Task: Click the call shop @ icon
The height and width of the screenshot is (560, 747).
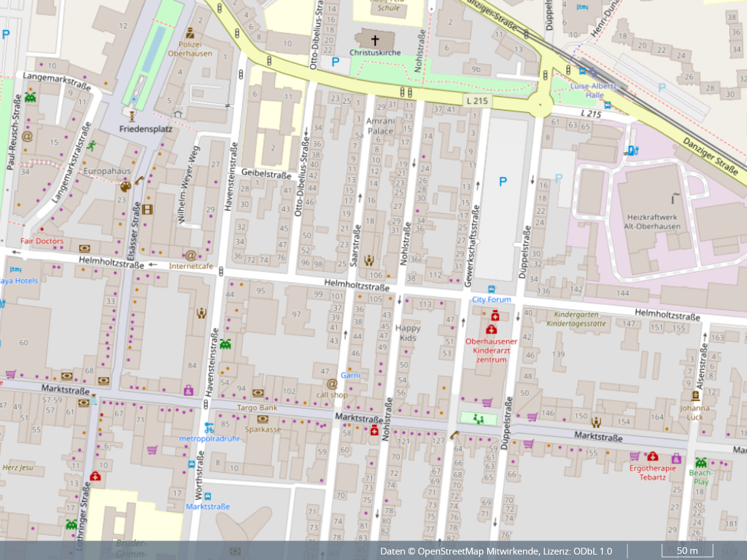Action: click(x=332, y=384)
